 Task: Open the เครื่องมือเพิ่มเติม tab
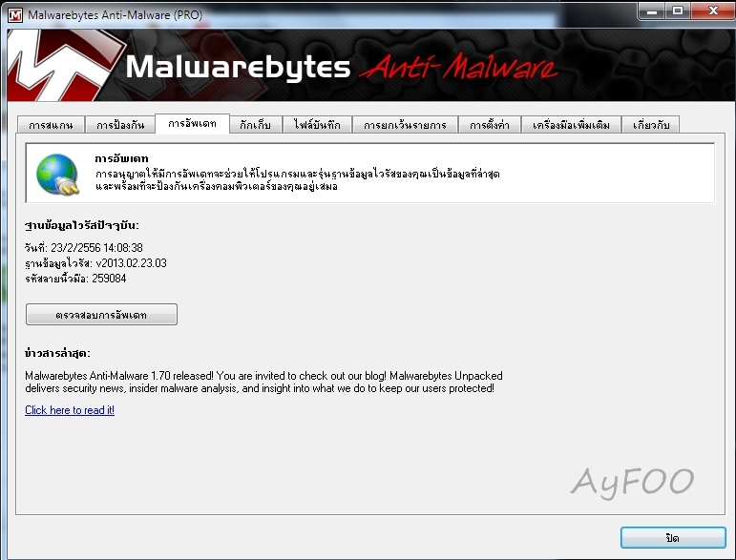(x=571, y=125)
